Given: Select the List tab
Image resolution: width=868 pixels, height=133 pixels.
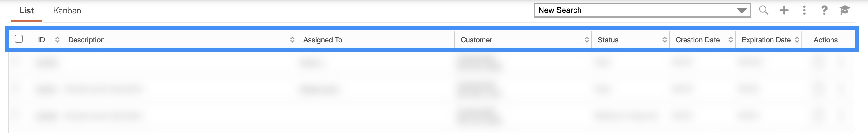Looking at the screenshot, I should (x=26, y=11).
